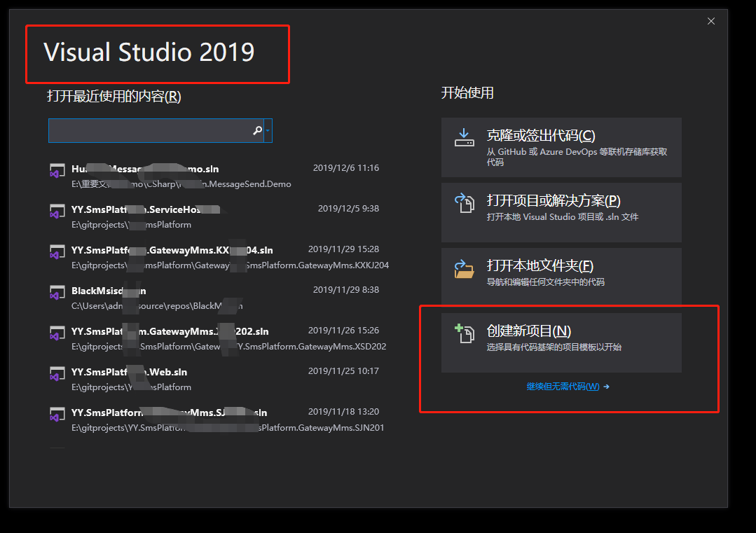Open recent solution dated 2019/11/26 15:26
756x533 pixels.
click(219, 338)
